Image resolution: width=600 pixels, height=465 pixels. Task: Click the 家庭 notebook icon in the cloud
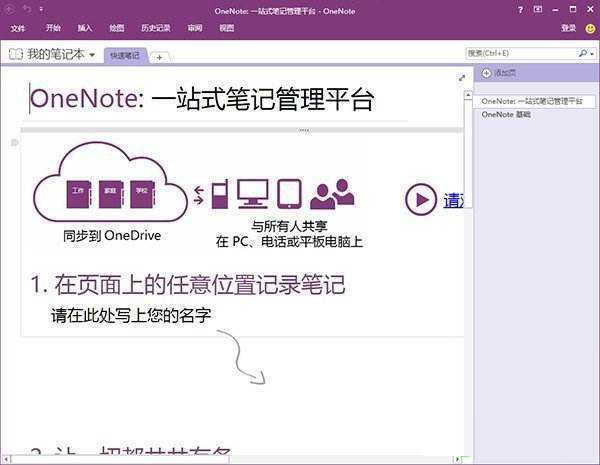(x=111, y=194)
